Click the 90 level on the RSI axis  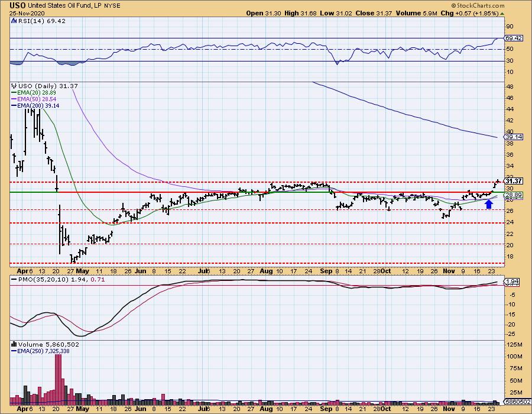pos(510,27)
